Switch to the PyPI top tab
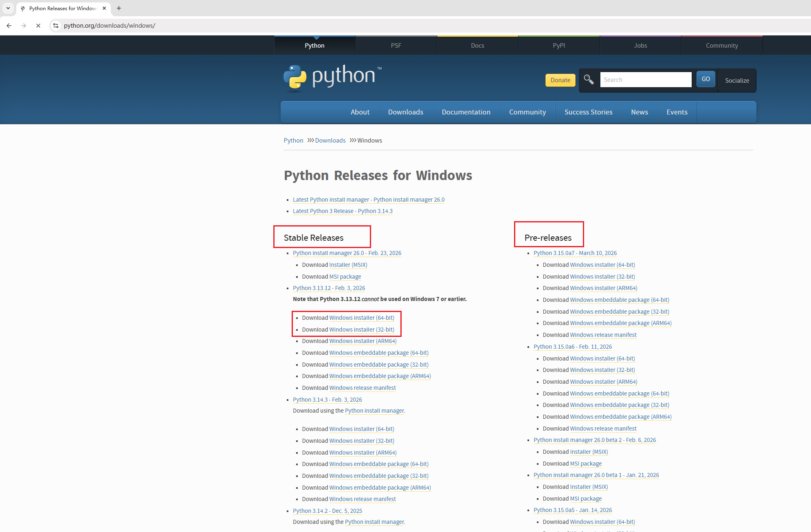The width and height of the screenshot is (811, 532). click(559, 46)
